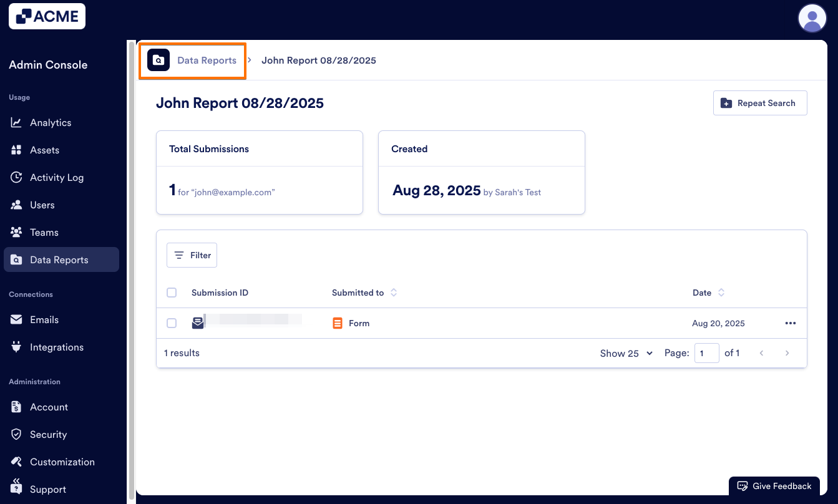Viewport: 838px width, 504px height.
Task: Sort by the Date column
Action: click(721, 293)
